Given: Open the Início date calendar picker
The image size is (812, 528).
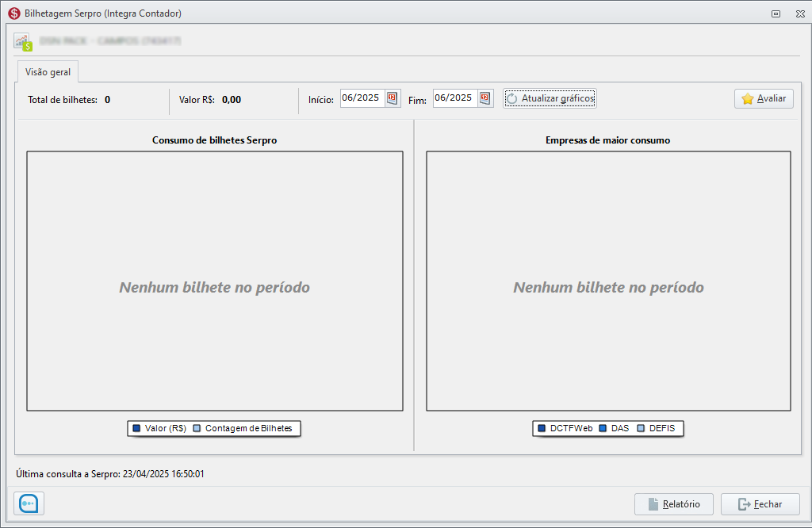Looking at the screenshot, I should (392, 98).
